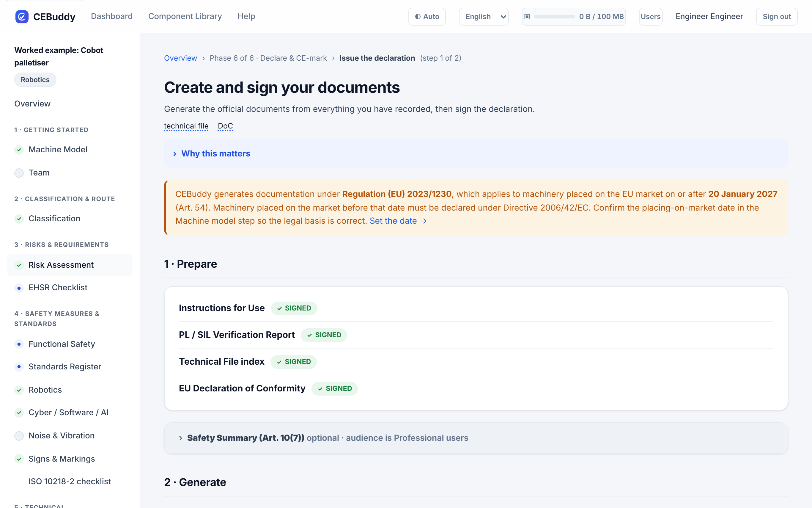The image size is (812, 508).
Task: Click the Phase 6 of 6 breadcrumb text
Action: click(268, 58)
